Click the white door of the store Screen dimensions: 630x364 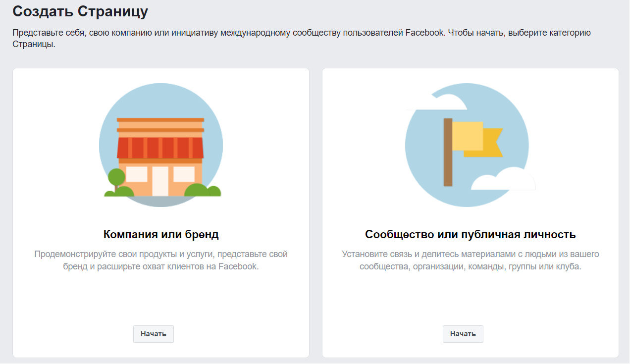click(160, 181)
